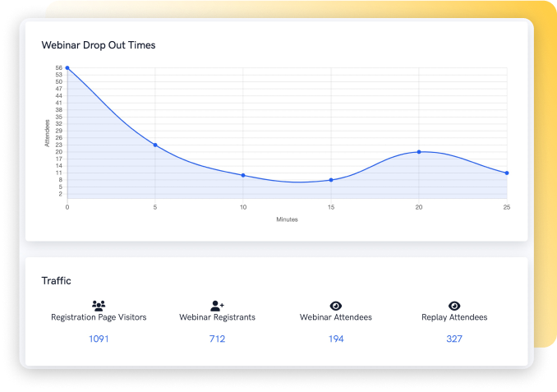Click the eye icon above Replay Attendees
Image resolution: width=557 pixels, height=392 pixels.
tap(454, 305)
